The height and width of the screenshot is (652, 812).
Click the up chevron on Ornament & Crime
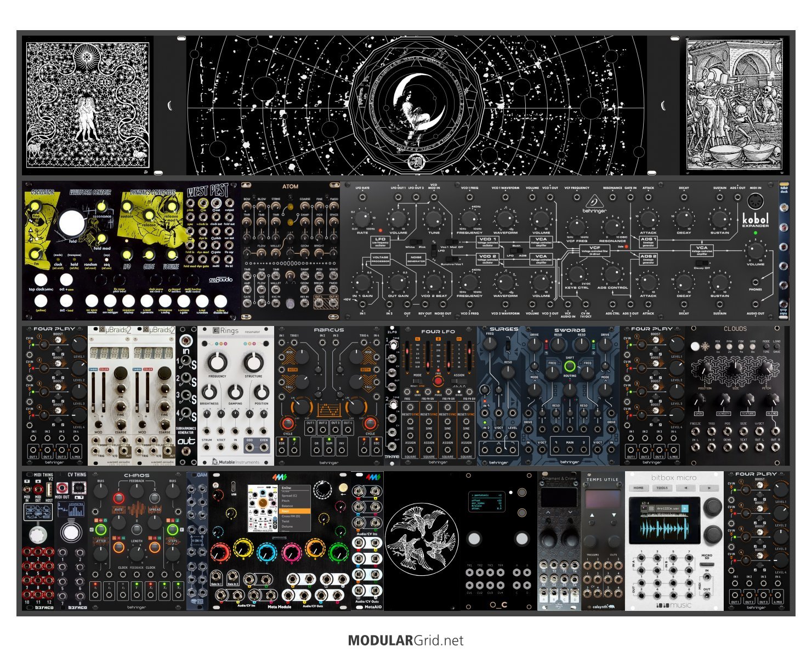pos(548,512)
